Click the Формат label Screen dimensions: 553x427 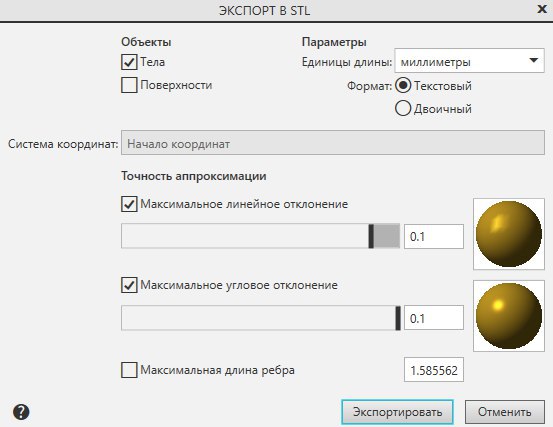(369, 86)
